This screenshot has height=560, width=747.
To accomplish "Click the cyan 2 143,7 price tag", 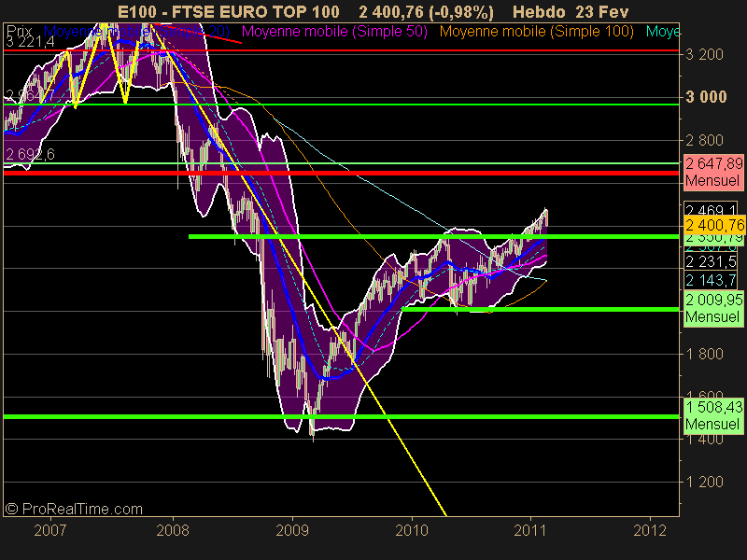I will coord(711,280).
